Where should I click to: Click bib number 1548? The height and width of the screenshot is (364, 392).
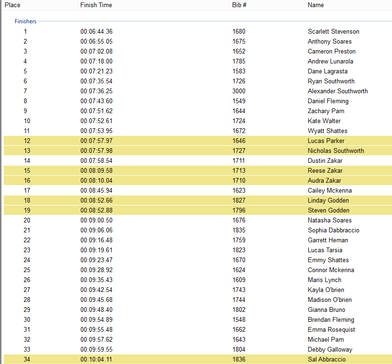pos(239,320)
